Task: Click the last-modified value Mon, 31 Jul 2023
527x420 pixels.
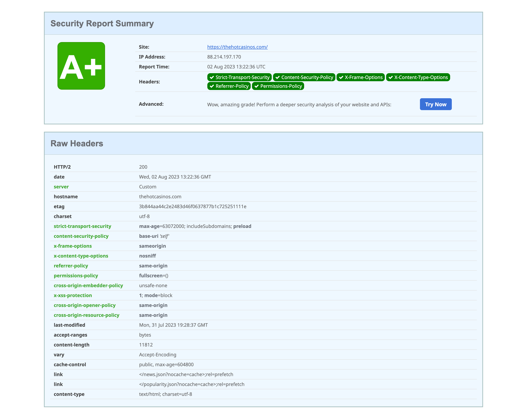Action: point(173,325)
